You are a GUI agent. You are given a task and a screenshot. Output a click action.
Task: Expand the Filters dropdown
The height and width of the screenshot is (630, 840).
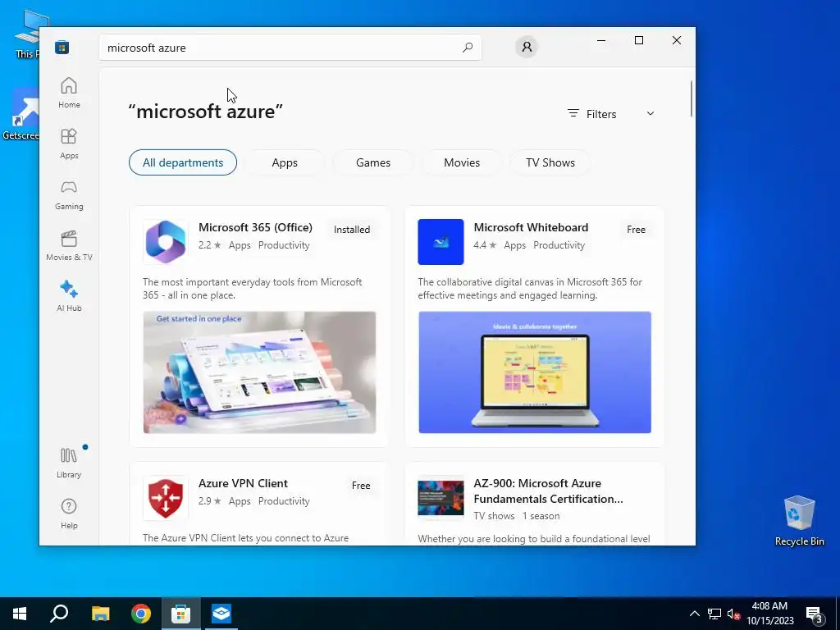[611, 113]
